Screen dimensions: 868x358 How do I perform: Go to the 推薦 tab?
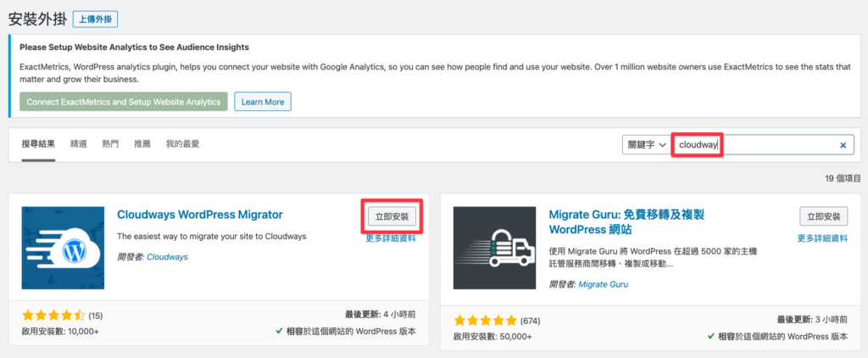click(142, 144)
